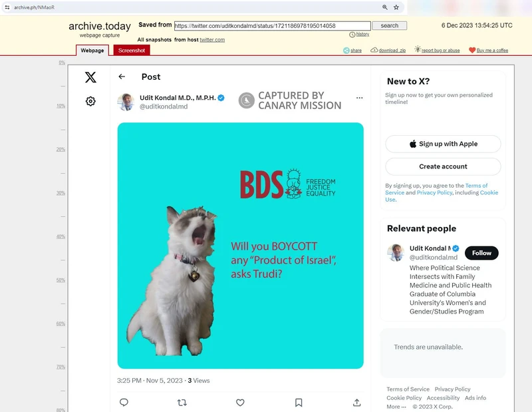Follow Udit Kondal
This screenshot has height=412, width=532.
click(x=481, y=253)
